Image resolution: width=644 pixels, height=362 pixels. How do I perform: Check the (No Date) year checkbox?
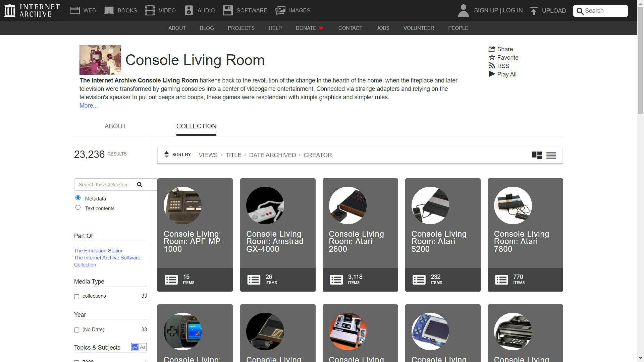point(77,330)
